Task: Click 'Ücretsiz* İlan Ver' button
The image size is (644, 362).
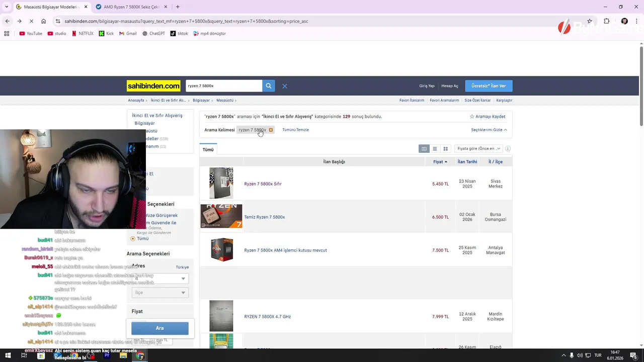Action: (489, 86)
